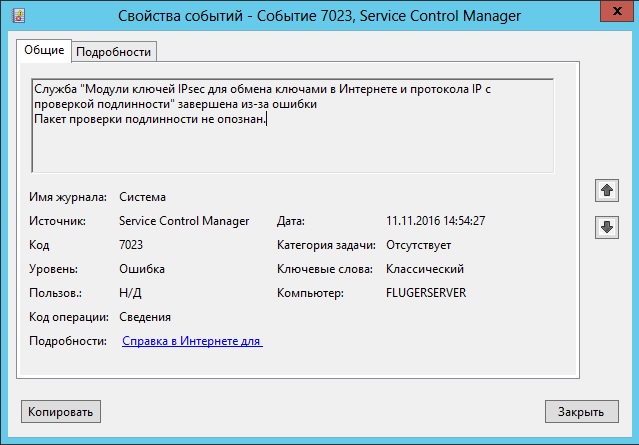Click the date value 11.11.2016 14:54:27
The image size is (639, 445).
(435, 221)
